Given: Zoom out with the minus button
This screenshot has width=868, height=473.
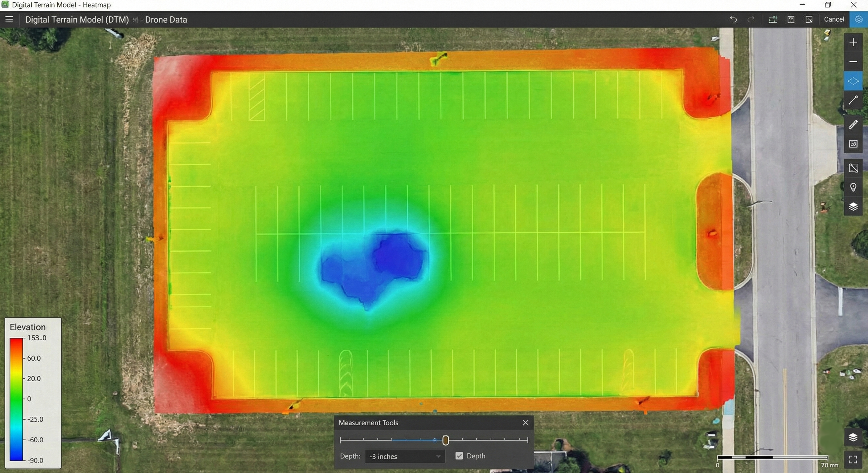Looking at the screenshot, I should tap(853, 62).
